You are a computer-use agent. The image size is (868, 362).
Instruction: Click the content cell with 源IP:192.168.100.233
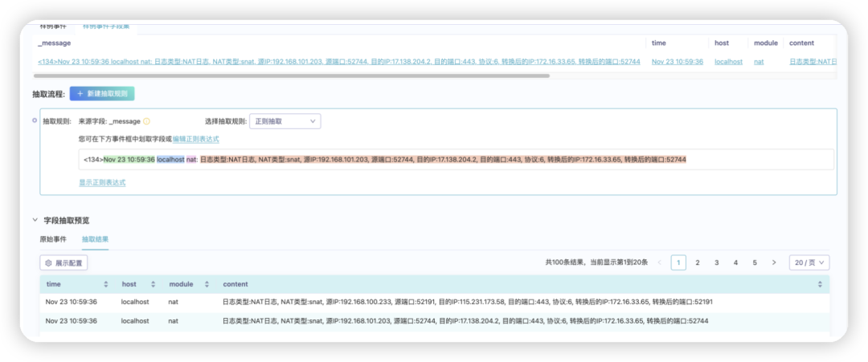[x=467, y=303]
